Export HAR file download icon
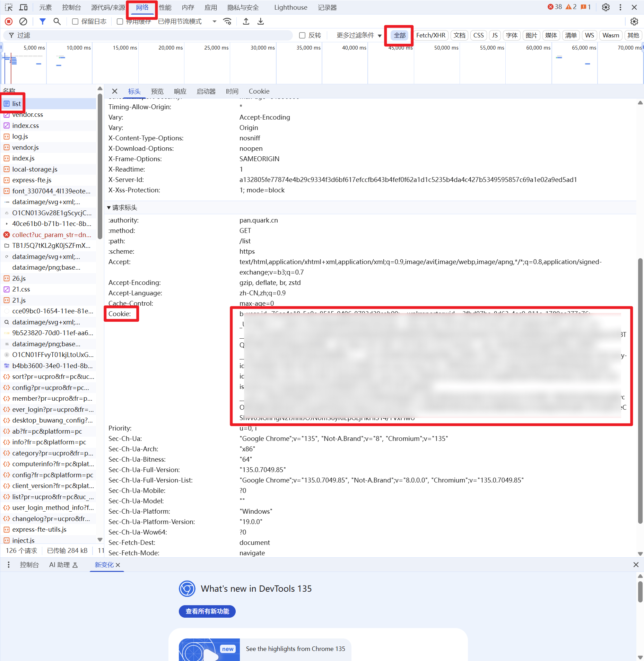The image size is (644, 661). pyautogui.click(x=261, y=21)
